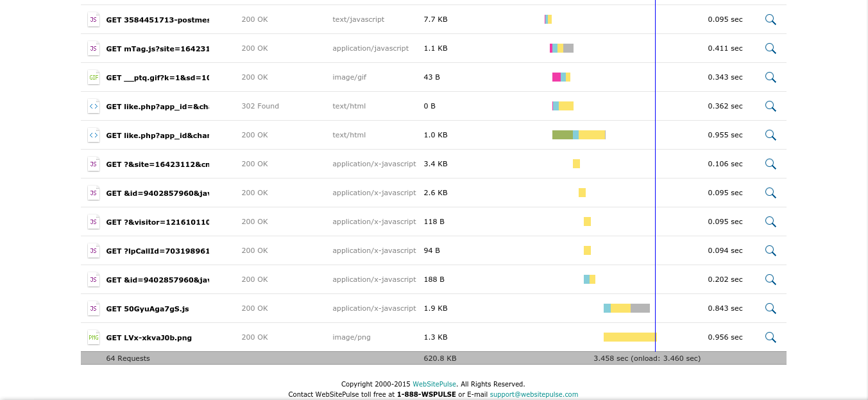Screen dimensions: 868x400
Task: Click the "0.411 sec" load time
Action: coord(725,48)
